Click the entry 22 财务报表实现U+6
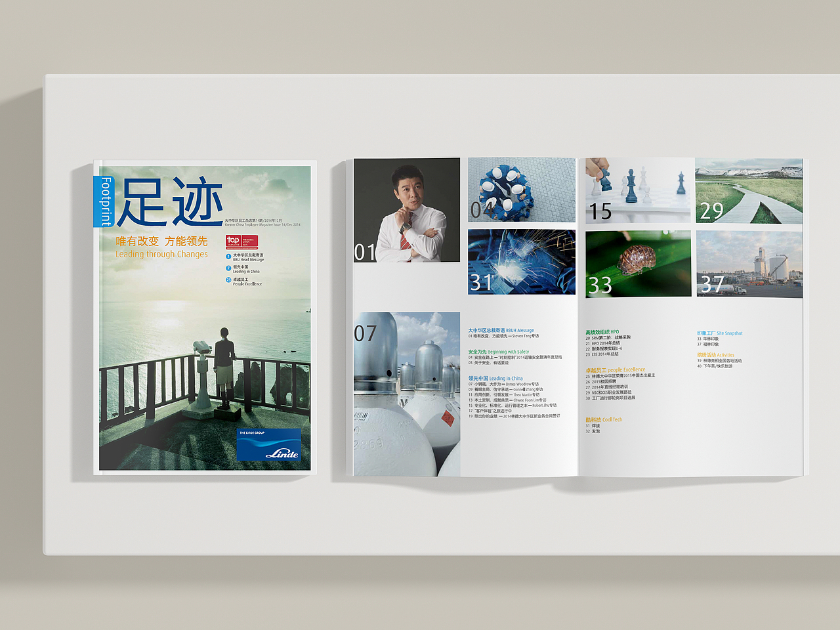840x630 pixels. click(604, 348)
